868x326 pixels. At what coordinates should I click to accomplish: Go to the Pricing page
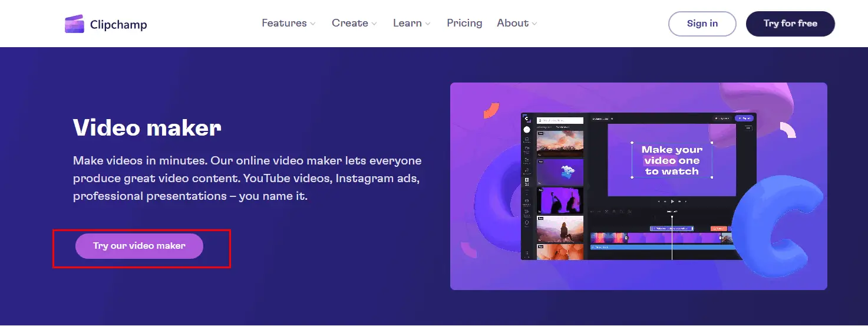pos(464,23)
